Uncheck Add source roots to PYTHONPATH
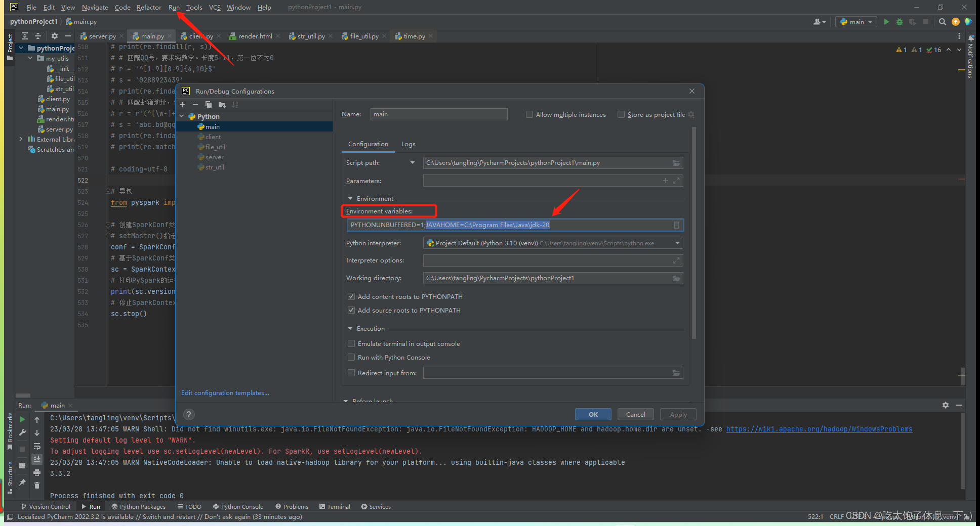 pos(351,310)
